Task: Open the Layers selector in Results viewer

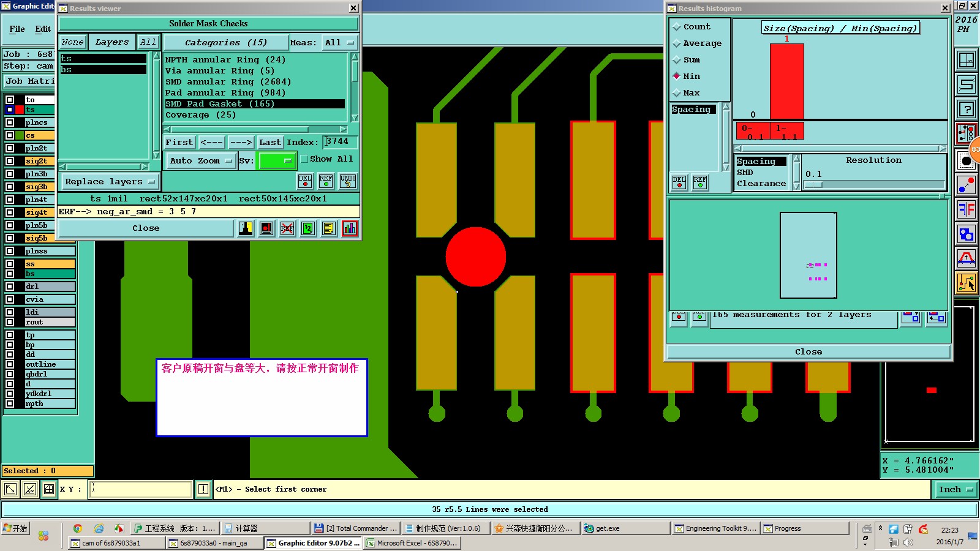Action: pyautogui.click(x=112, y=42)
